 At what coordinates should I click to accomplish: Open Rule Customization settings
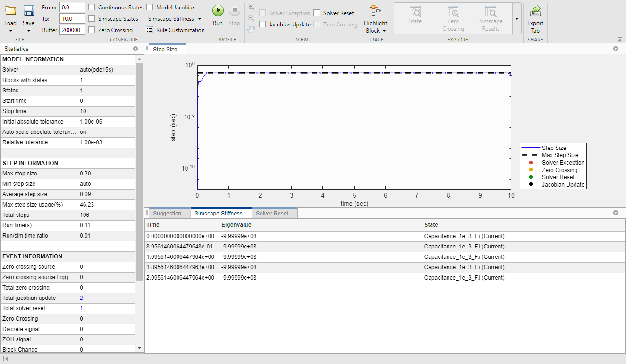(x=175, y=30)
